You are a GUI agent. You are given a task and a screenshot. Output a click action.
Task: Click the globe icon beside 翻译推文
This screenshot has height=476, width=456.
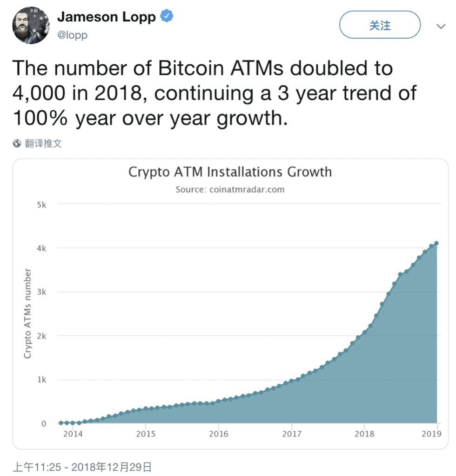click(x=17, y=143)
